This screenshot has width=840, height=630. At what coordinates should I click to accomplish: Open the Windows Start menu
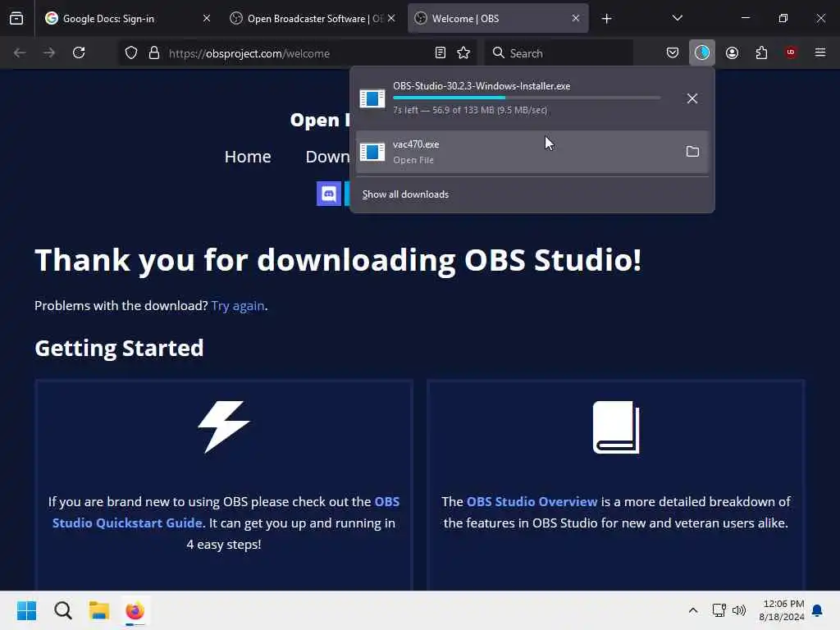[27, 610]
